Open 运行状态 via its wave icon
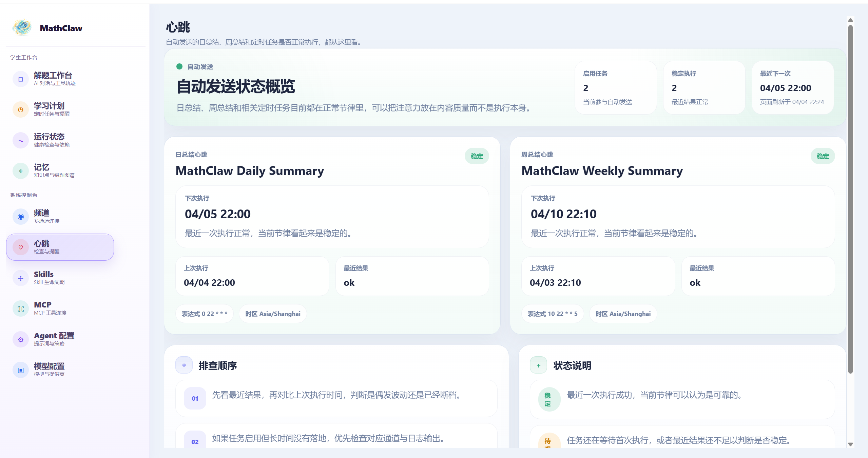The image size is (868, 458). point(21,140)
